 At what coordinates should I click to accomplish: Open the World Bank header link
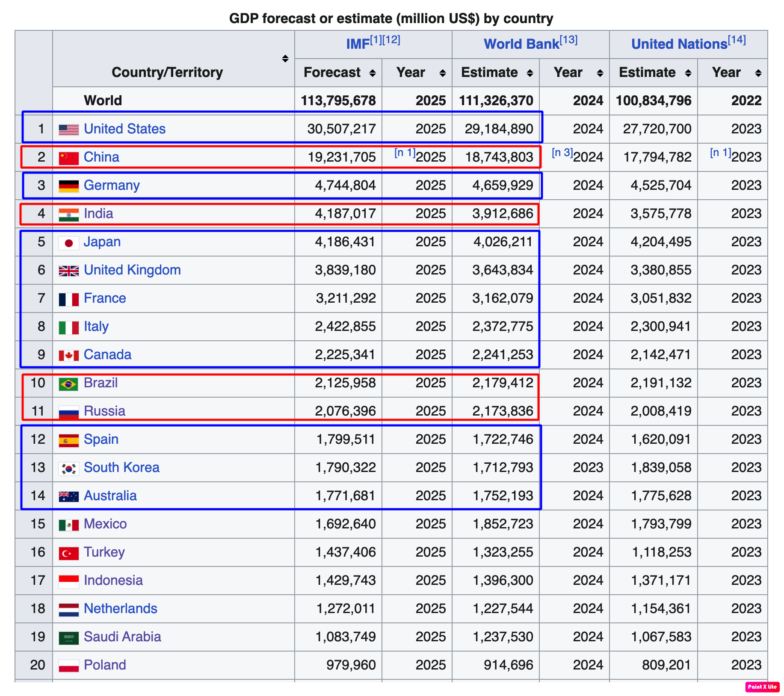click(x=521, y=44)
